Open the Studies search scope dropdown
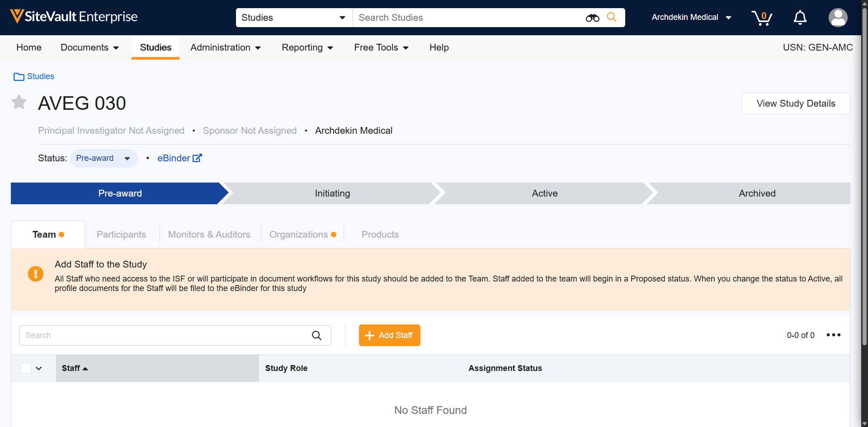The image size is (868, 427). 294,18
